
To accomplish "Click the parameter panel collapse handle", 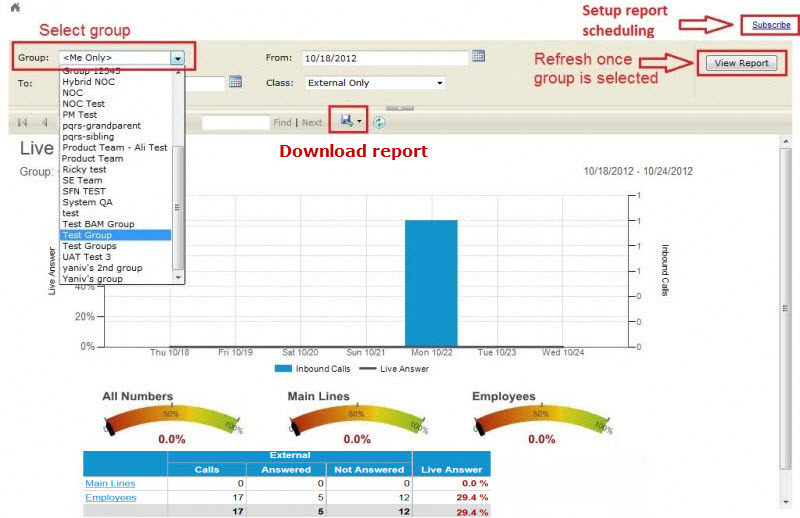I will 400,108.
